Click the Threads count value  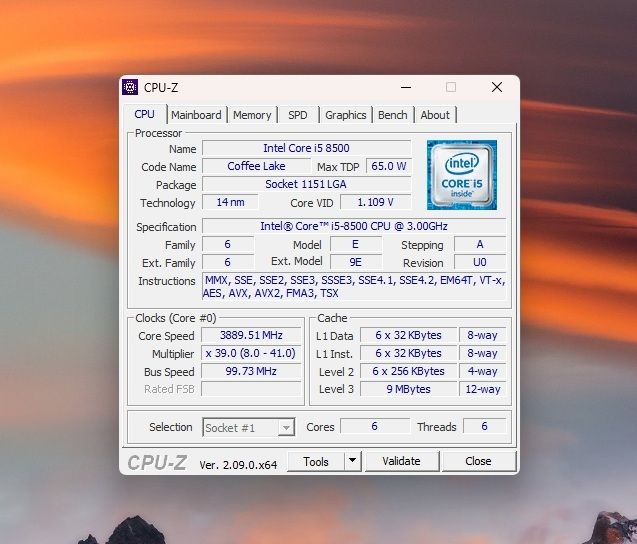(484, 426)
